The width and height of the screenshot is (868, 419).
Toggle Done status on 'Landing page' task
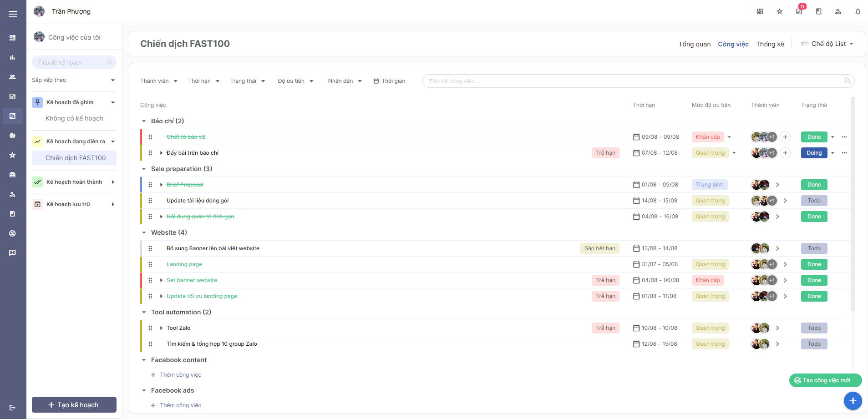[814, 264]
